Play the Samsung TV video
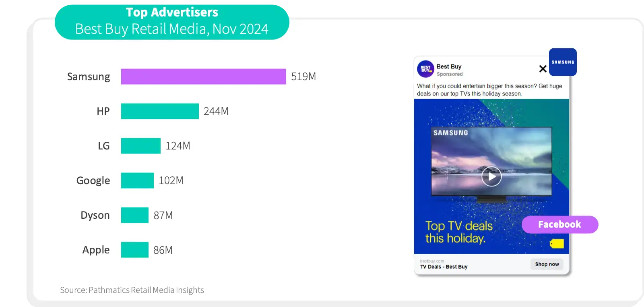The width and height of the screenshot is (644, 307). (x=491, y=176)
